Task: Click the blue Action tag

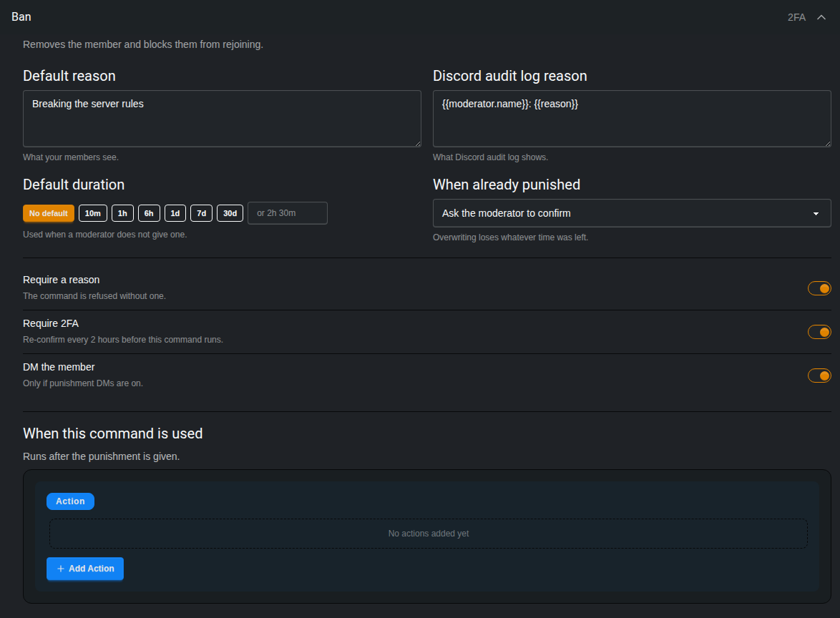Action: tap(70, 501)
